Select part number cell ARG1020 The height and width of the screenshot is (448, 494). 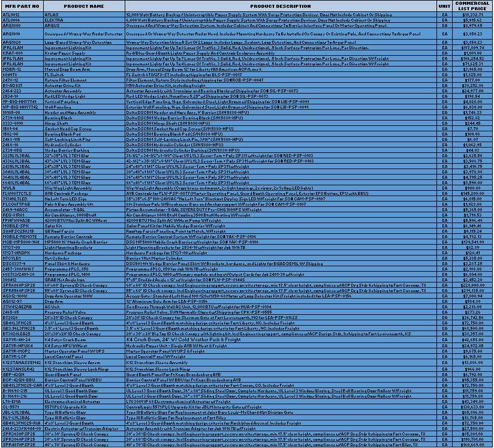tap(22, 42)
